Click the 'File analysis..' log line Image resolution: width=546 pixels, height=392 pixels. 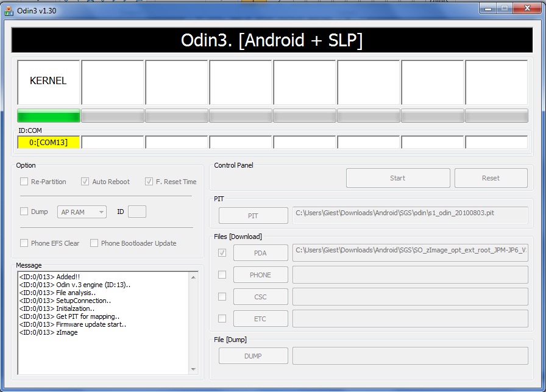[57, 293]
